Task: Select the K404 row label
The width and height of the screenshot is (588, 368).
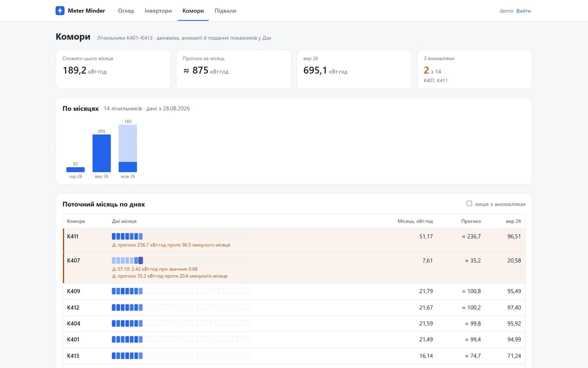Action: coord(73,323)
